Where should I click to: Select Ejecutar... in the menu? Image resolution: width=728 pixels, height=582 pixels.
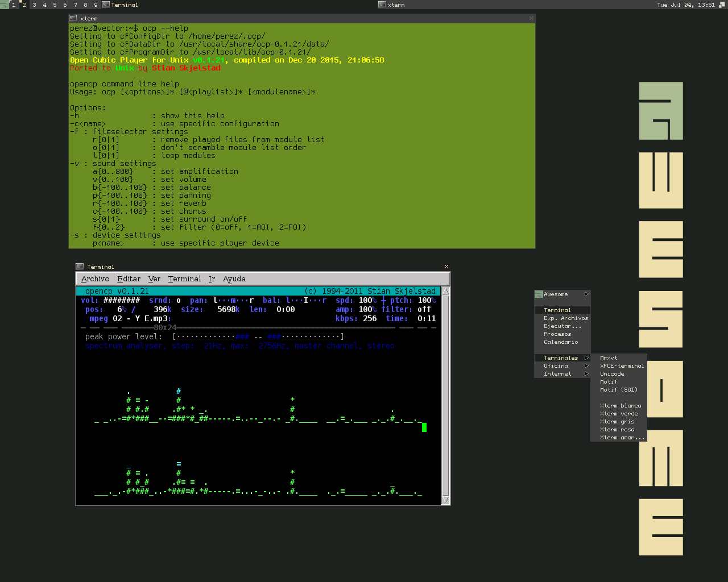tap(562, 326)
